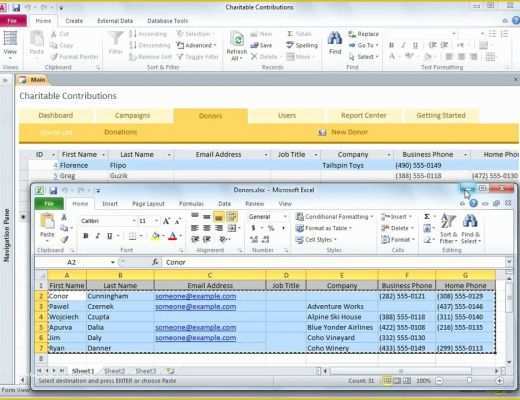The height and width of the screenshot is (400, 520).
Task: Select column C header in Excel
Action: tap(210, 275)
